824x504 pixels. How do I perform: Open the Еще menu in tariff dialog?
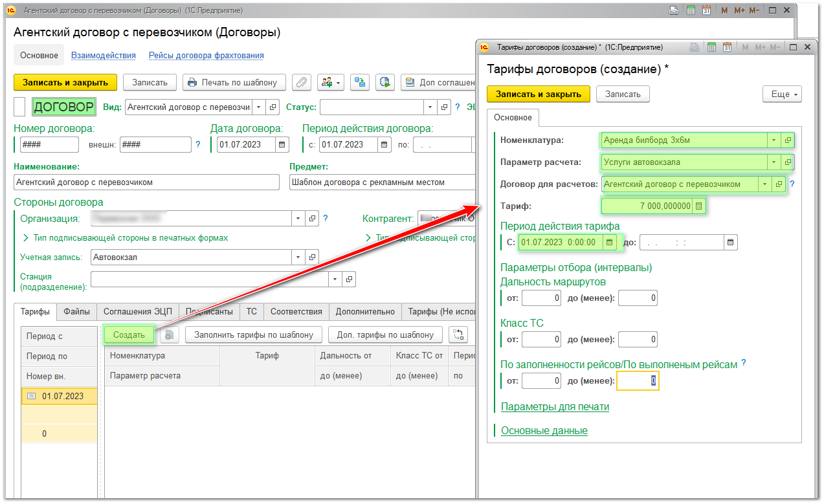782,94
